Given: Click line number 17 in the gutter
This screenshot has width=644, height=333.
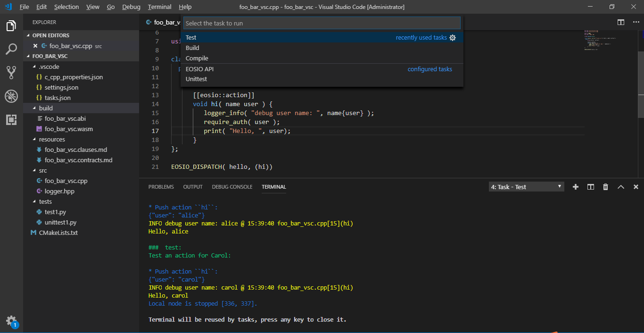Looking at the screenshot, I should click(x=156, y=131).
